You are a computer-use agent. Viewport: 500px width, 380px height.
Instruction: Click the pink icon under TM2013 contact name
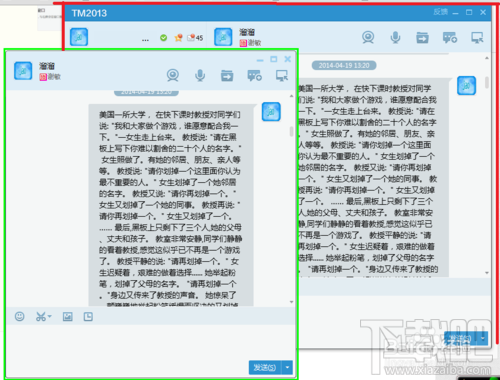[243, 43]
